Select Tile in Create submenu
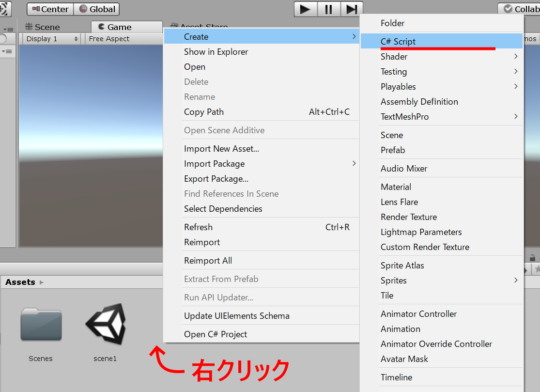 pos(442,296)
